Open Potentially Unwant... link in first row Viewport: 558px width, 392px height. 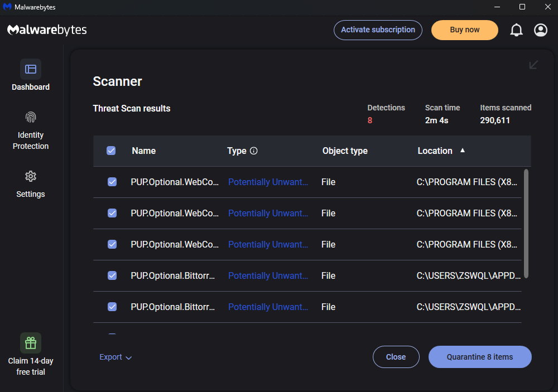click(268, 182)
